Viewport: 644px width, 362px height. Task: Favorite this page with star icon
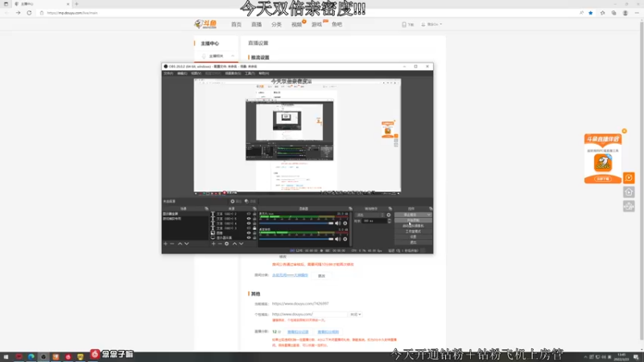[591, 13]
